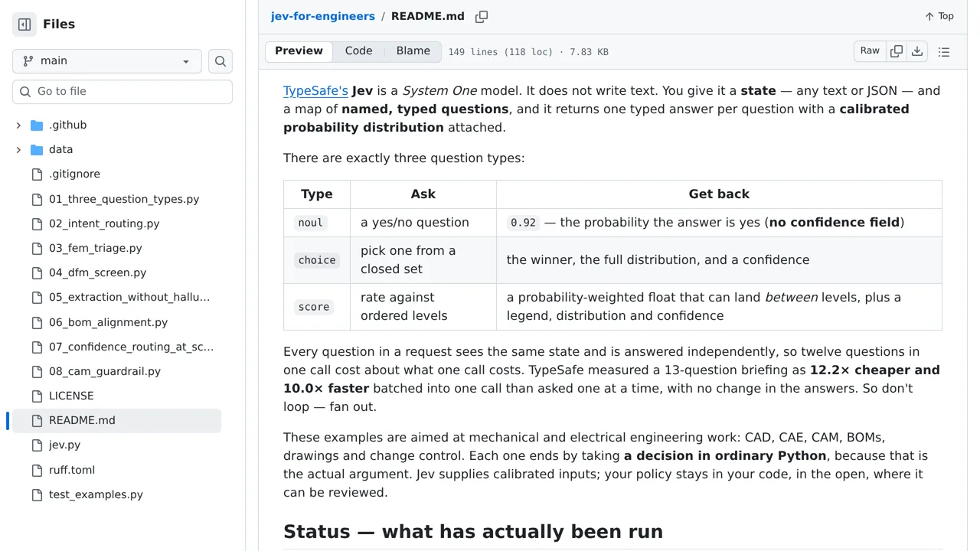980x551 pixels.
Task: Open 06_bom_alignment.py file
Action: tap(108, 322)
